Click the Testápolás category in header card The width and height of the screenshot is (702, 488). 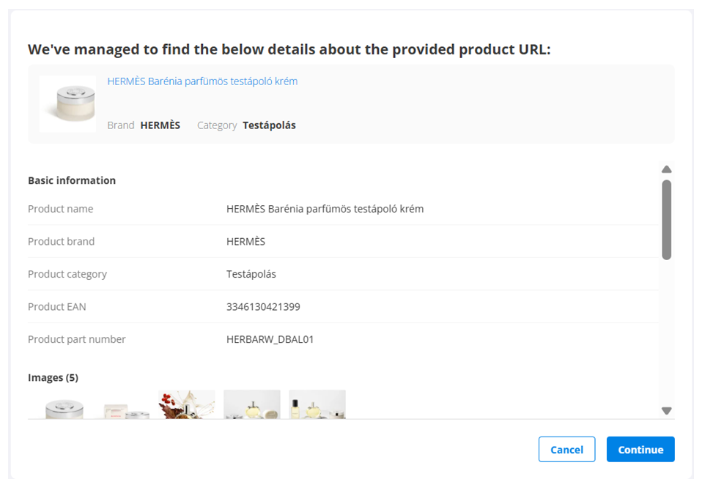(x=269, y=125)
